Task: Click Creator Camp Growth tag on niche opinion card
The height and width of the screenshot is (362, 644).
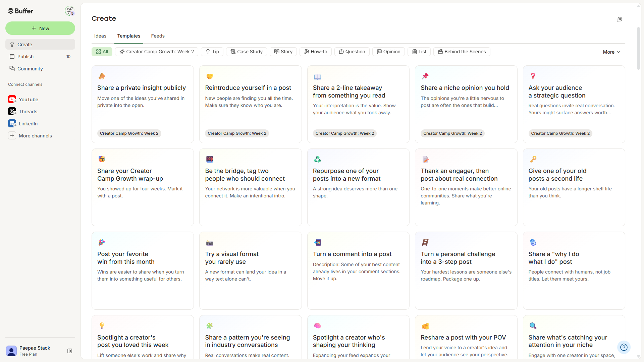Action: [452, 133]
